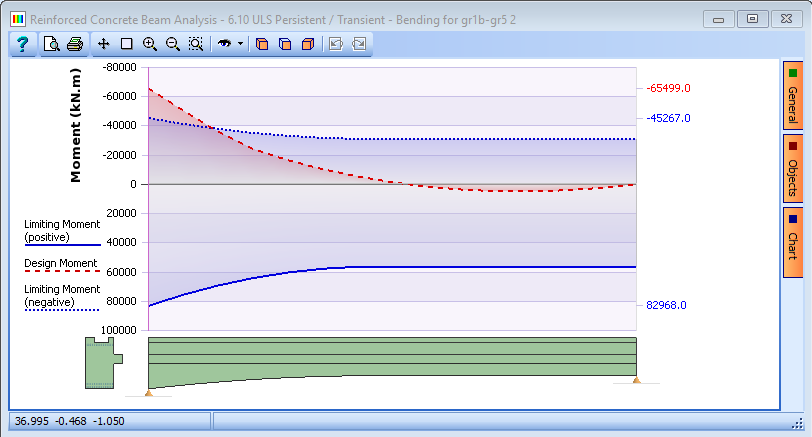
Task: Click the left support triangle marker
Action: tap(149, 393)
